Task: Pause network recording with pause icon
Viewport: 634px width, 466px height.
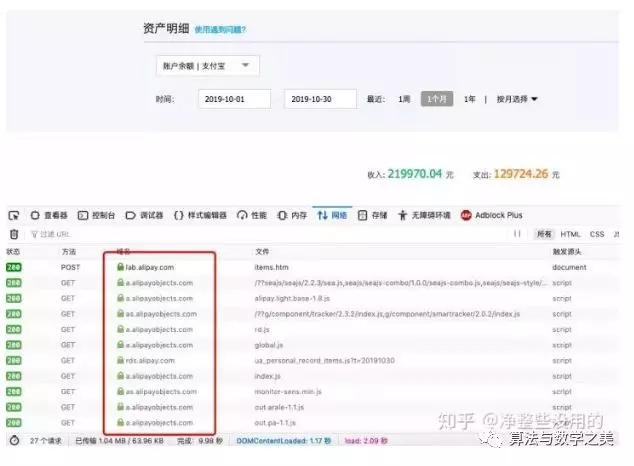Action: point(517,234)
